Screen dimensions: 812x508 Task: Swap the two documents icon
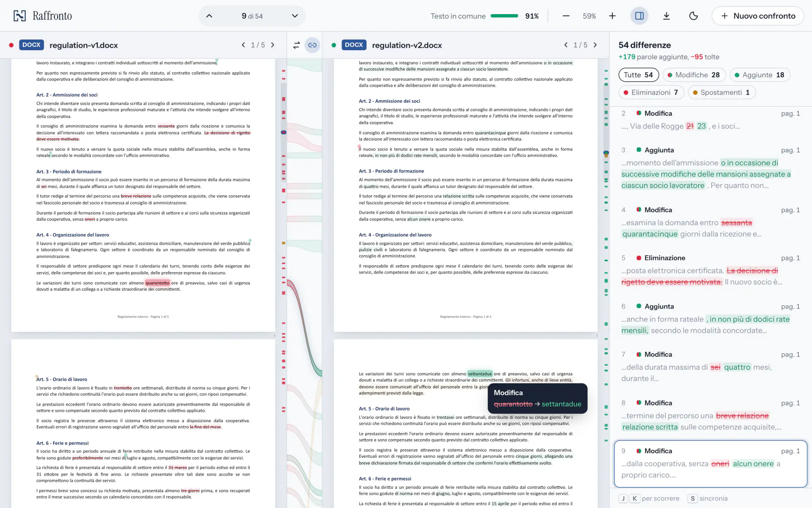(x=296, y=45)
